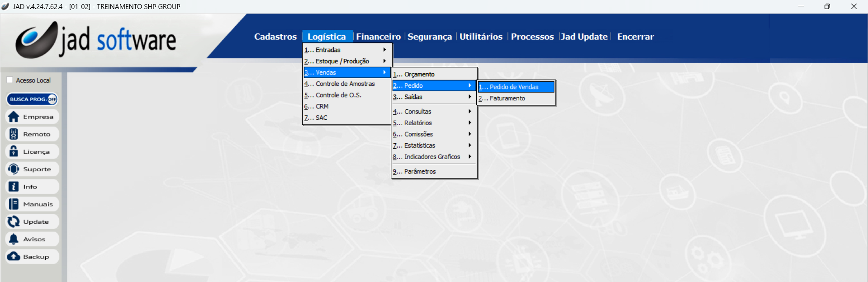Screen dimensions: 868x282
Task: Open Manuais book icon
Action: [x=14, y=204]
